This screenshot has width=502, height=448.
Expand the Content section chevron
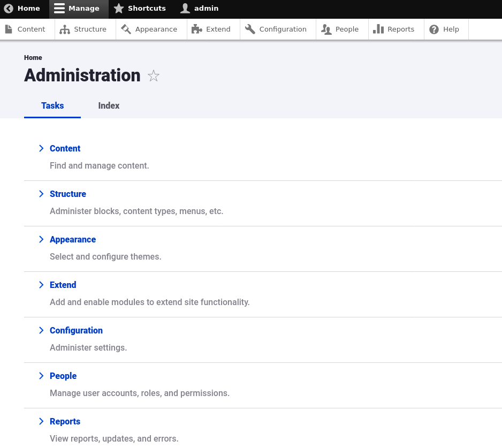pyautogui.click(x=41, y=148)
